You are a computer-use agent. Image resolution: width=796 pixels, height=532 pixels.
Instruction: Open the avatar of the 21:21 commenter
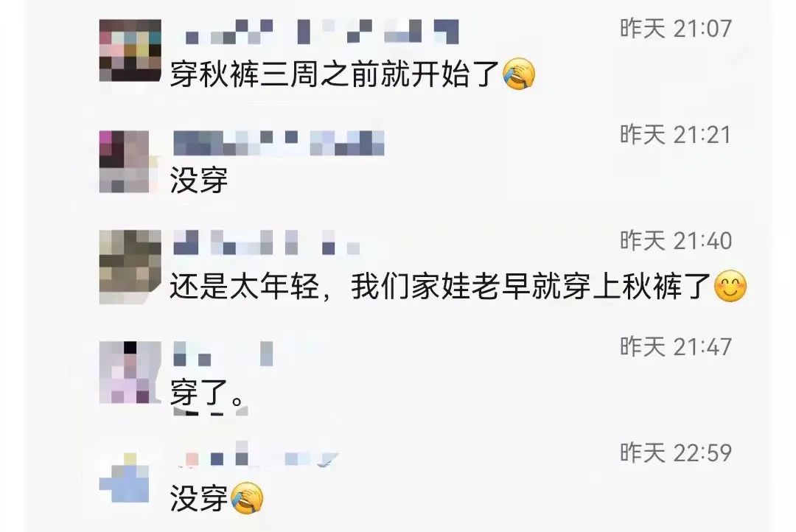point(125,162)
